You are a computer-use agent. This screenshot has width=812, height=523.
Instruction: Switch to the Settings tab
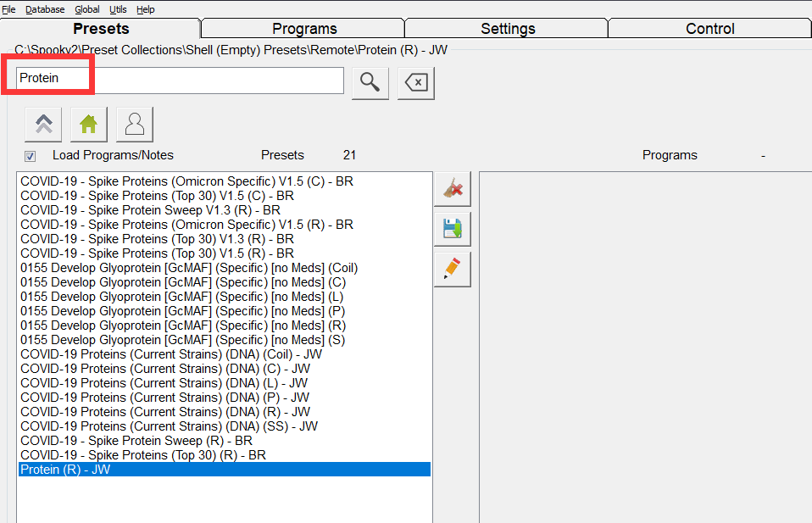505,28
